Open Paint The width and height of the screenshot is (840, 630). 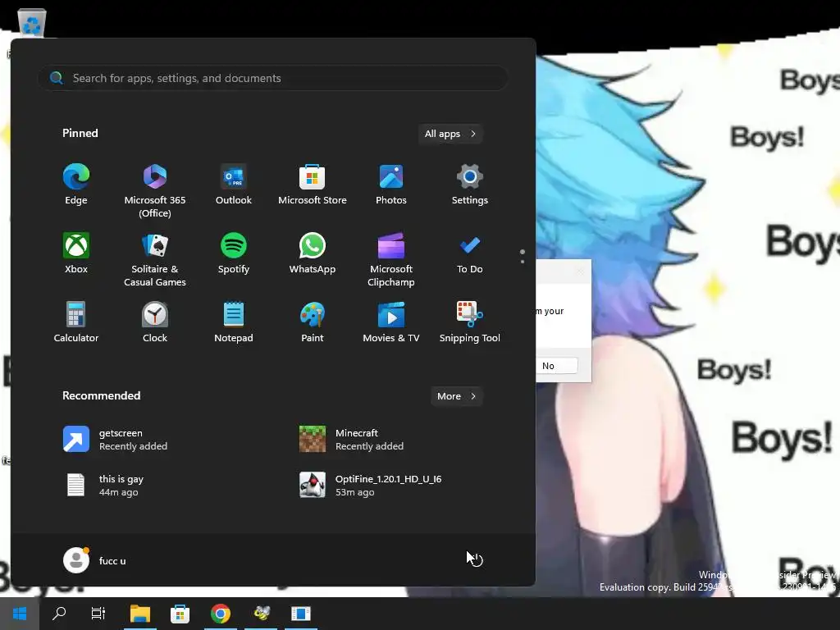coord(313,322)
